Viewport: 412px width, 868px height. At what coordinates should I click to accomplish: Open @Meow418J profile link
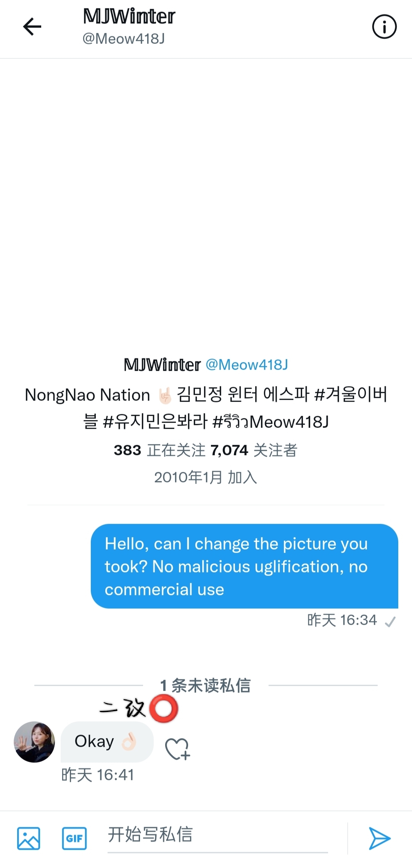coord(247,365)
